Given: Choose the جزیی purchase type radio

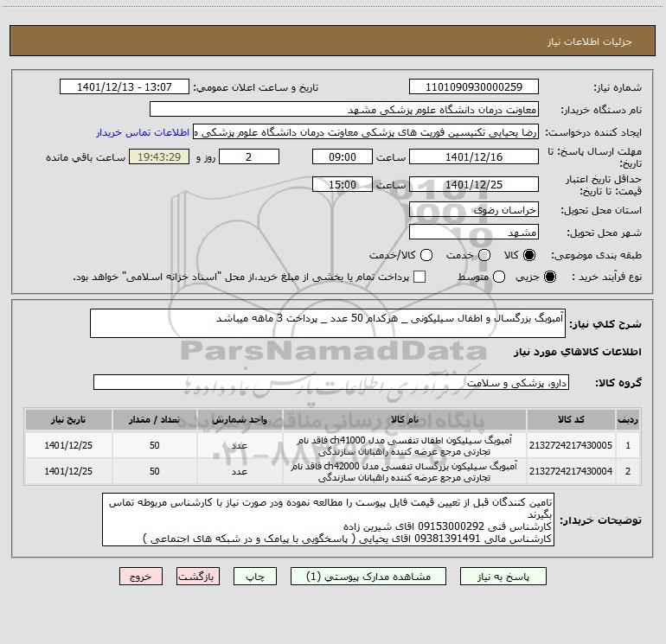Looking at the screenshot, I should [x=550, y=277].
